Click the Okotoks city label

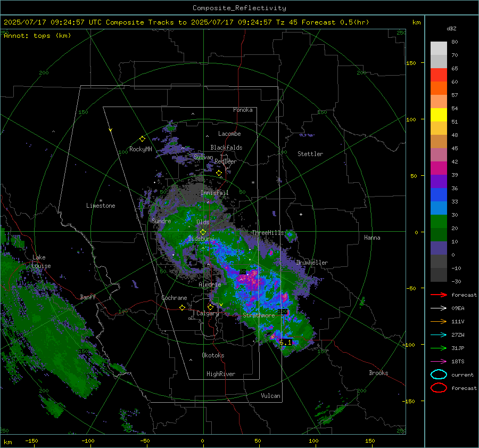pos(213,355)
